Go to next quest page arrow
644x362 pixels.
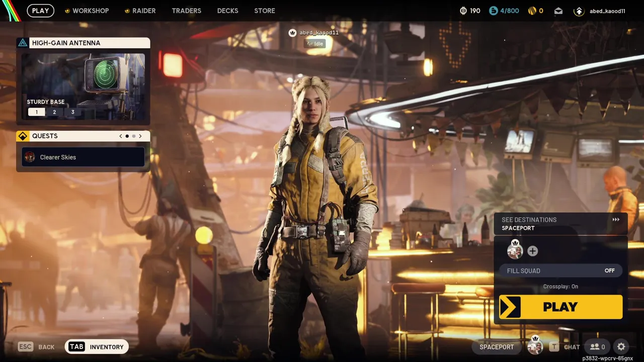[x=140, y=136]
